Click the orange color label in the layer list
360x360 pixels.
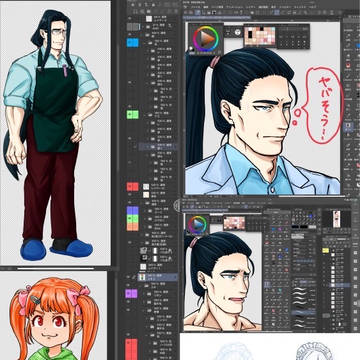pos(132,227)
